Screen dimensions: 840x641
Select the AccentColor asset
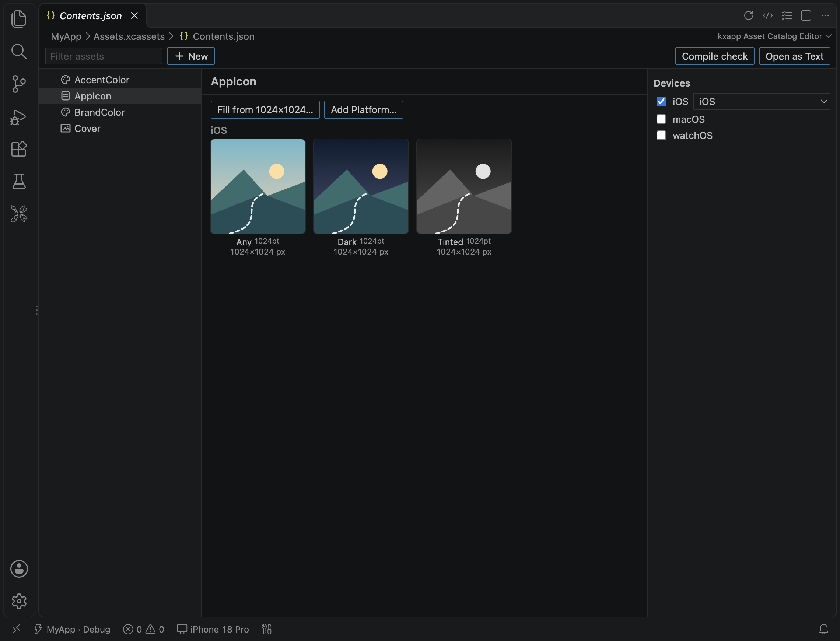120,80
